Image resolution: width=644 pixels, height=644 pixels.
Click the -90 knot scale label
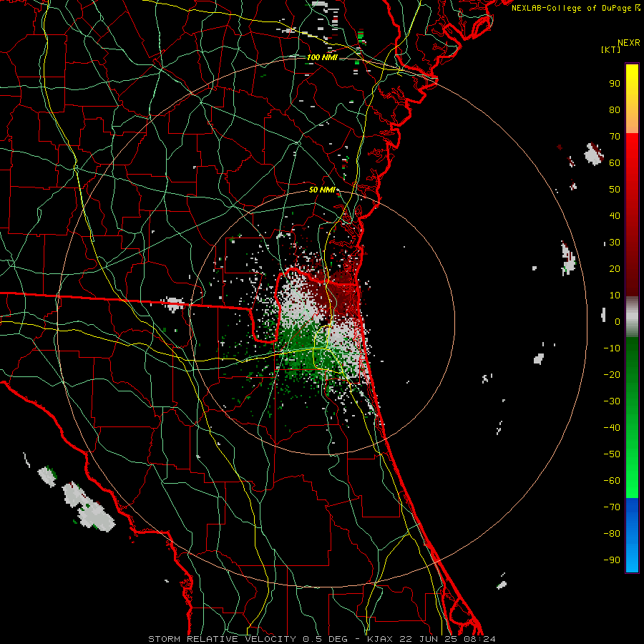click(x=612, y=560)
